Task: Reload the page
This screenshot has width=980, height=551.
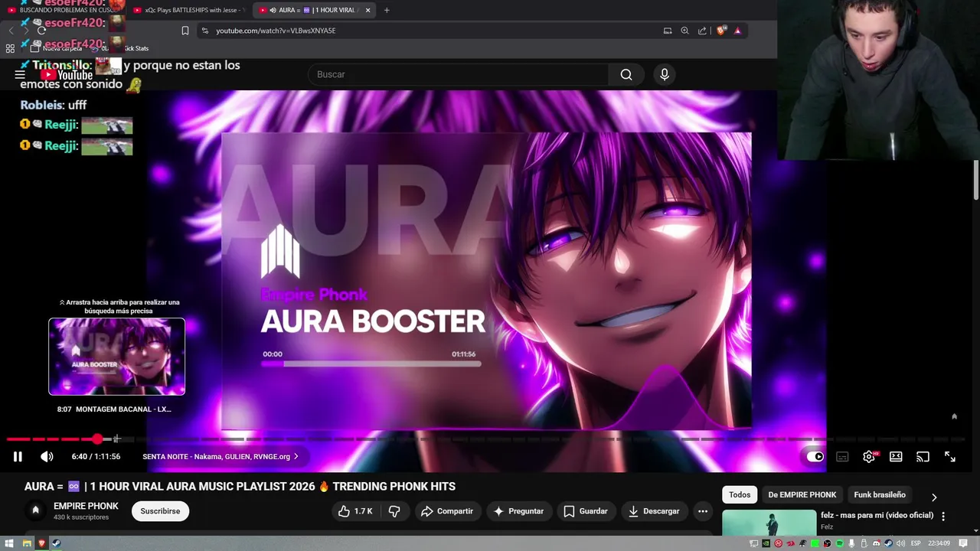Action: coord(41,31)
